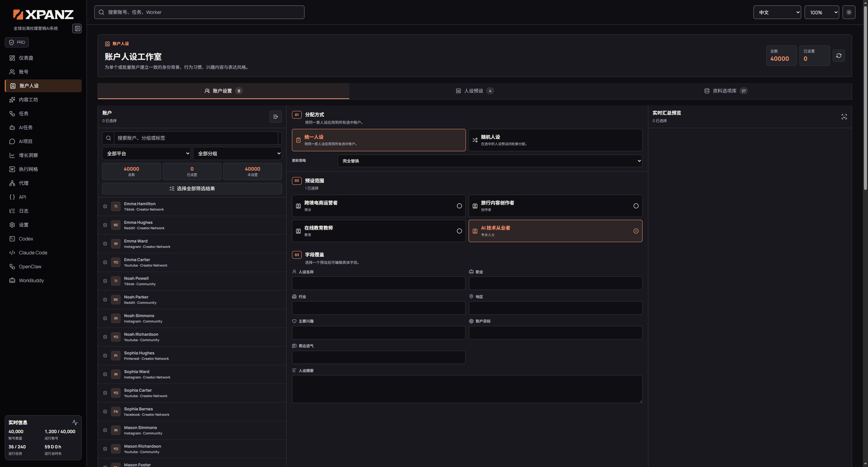
Task: Open the 中文 language dropdown
Action: pos(777,12)
